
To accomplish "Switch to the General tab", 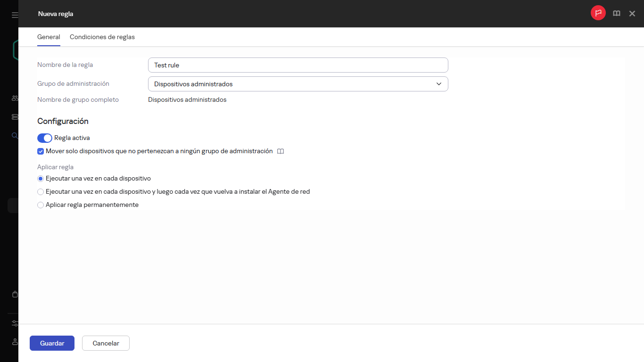I will [x=49, y=37].
